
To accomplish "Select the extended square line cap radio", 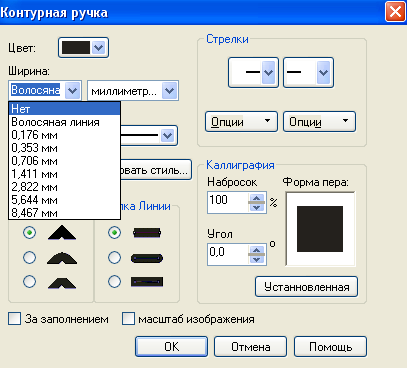I will [x=114, y=282].
